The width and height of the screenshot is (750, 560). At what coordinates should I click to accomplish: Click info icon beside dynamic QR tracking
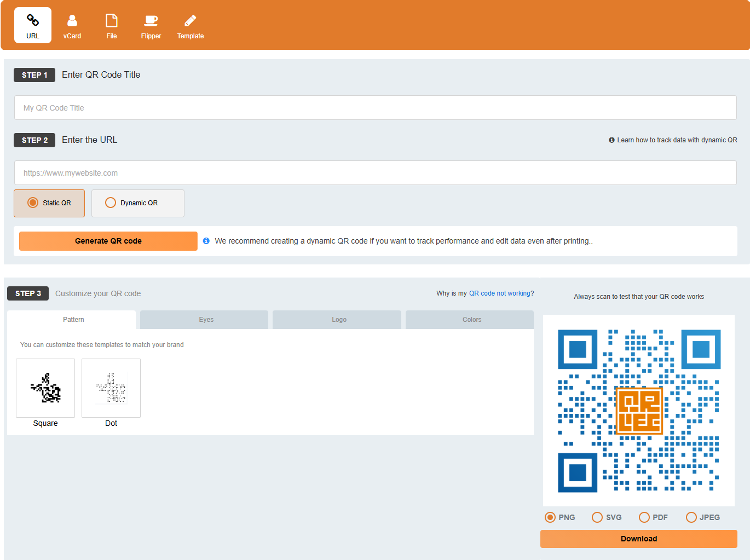pyautogui.click(x=611, y=140)
